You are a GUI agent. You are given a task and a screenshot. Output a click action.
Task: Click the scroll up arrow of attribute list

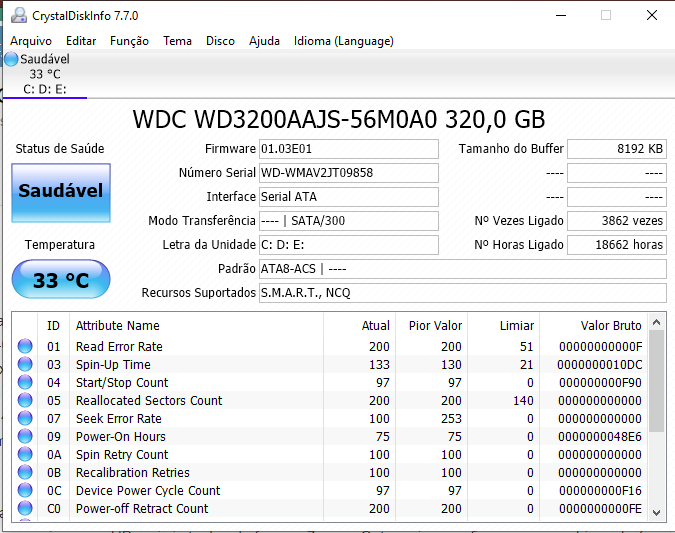656,322
